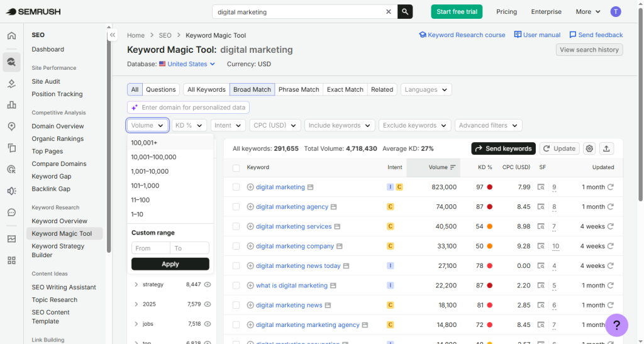This screenshot has width=644, height=344.
Task: Open the Intent filter dropdown
Action: (x=228, y=125)
